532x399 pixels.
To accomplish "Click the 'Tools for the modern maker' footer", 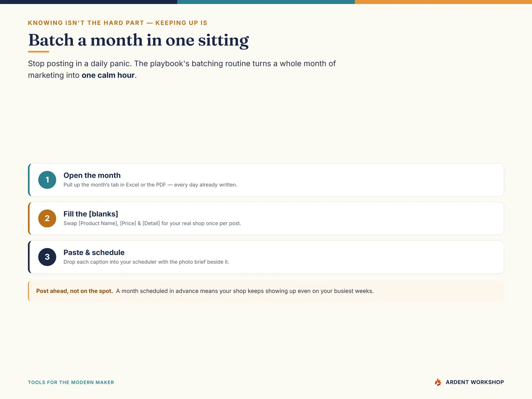I will (71, 382).
